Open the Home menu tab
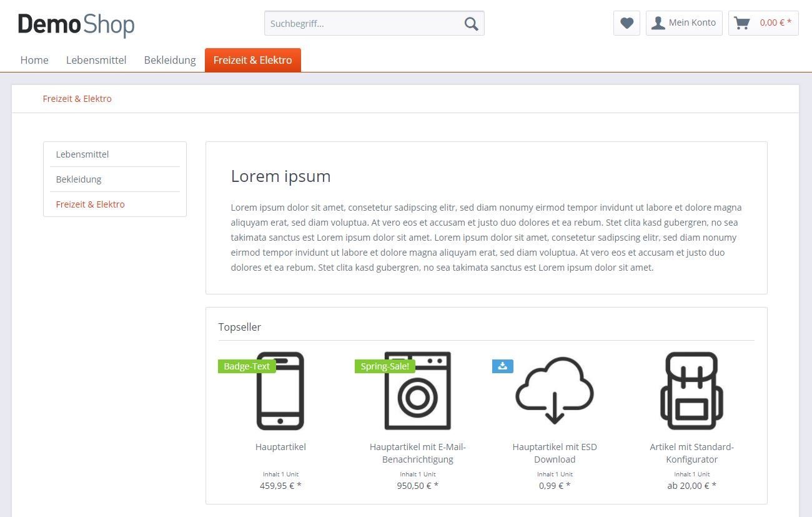This screenshot has height=517, width=812. click(x=34, y=60)
